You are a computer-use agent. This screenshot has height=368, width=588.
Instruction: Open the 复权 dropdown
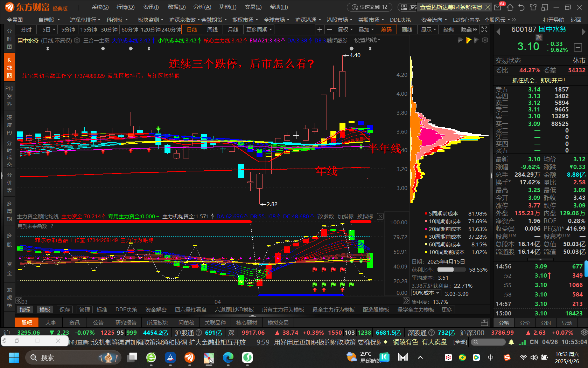coord(345,30)
